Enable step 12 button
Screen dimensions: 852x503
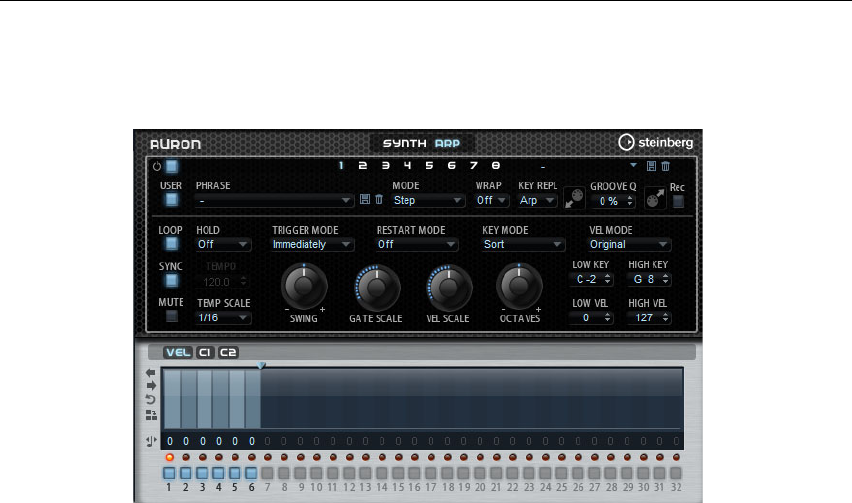pyautogui.click(x=349, y=473)
